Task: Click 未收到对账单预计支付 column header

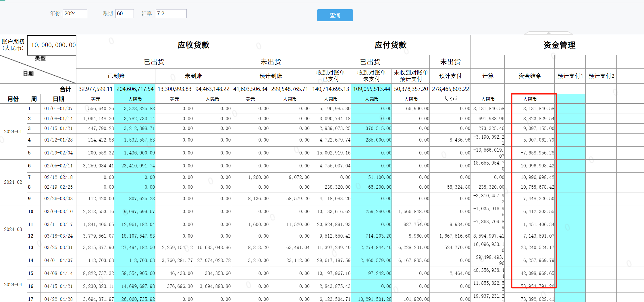Action: click(411, 76)
